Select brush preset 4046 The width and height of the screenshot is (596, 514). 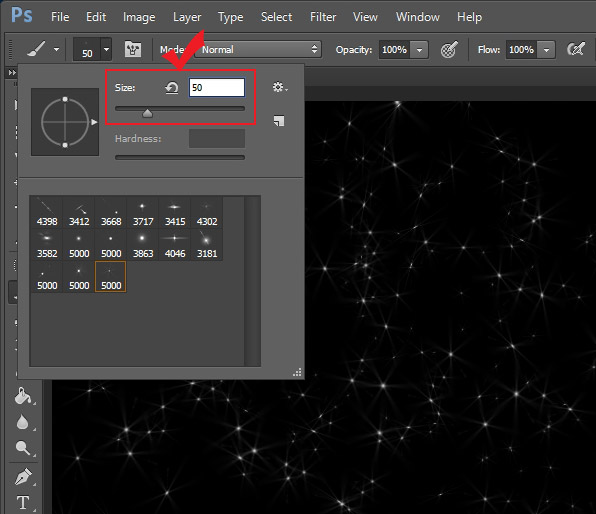174,244
